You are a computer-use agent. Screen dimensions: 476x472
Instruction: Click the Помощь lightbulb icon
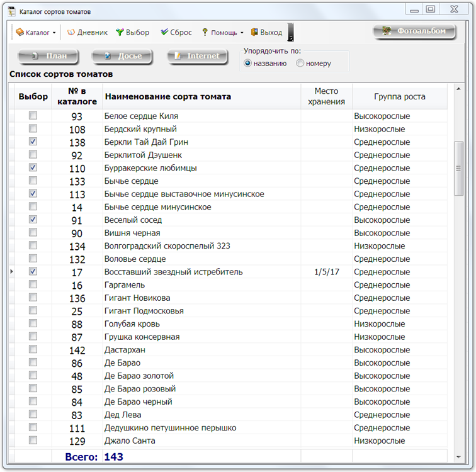205,33
